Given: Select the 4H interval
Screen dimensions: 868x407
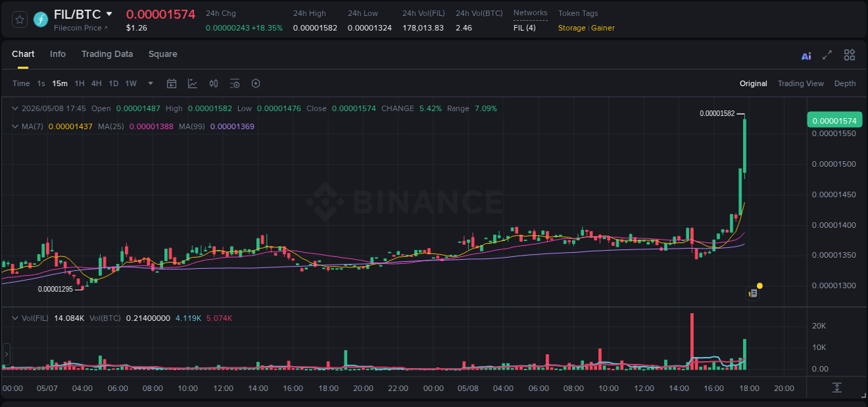Looking at the screenshot, I should point(96,83).
